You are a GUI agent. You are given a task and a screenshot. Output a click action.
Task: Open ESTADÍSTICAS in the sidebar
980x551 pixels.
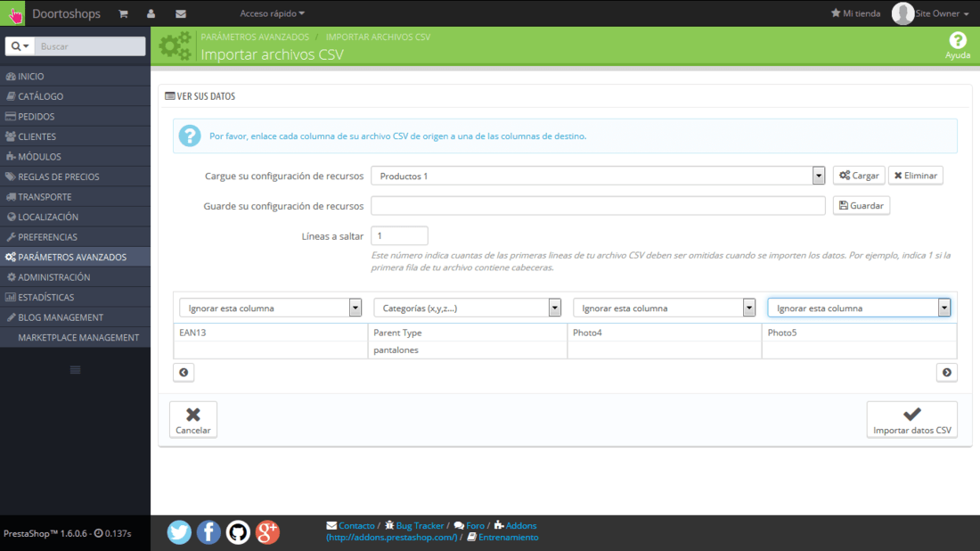coord(75,297)
